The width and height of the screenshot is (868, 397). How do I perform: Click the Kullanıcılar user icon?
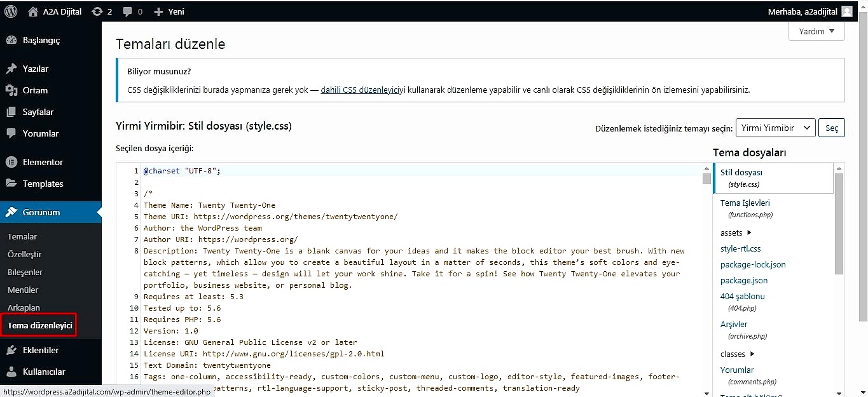point(11,372)
